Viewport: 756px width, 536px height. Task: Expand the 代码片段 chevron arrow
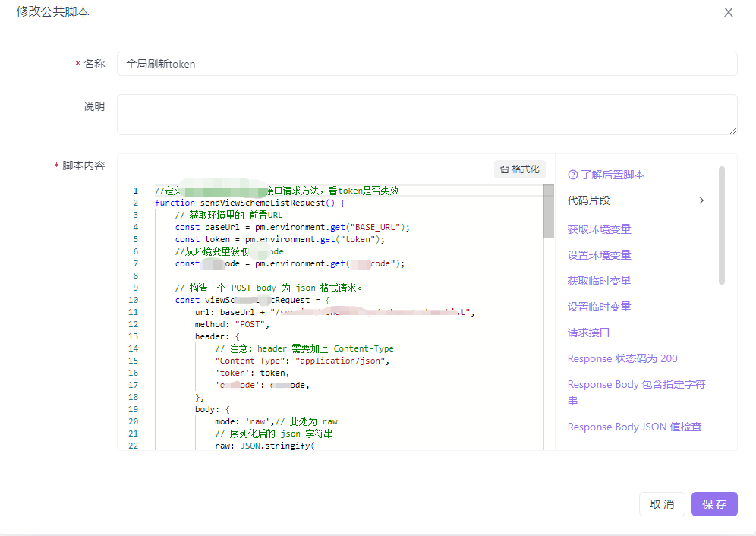click(x=701, y=200)
